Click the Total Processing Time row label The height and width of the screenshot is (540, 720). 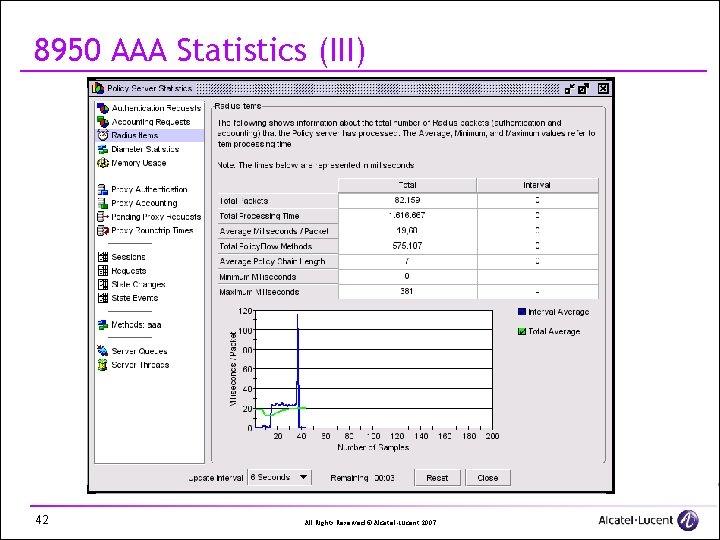259,216
